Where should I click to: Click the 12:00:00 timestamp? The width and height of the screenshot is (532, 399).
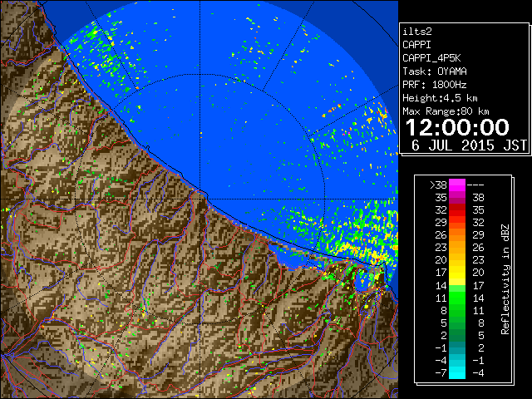click(457, 127)
